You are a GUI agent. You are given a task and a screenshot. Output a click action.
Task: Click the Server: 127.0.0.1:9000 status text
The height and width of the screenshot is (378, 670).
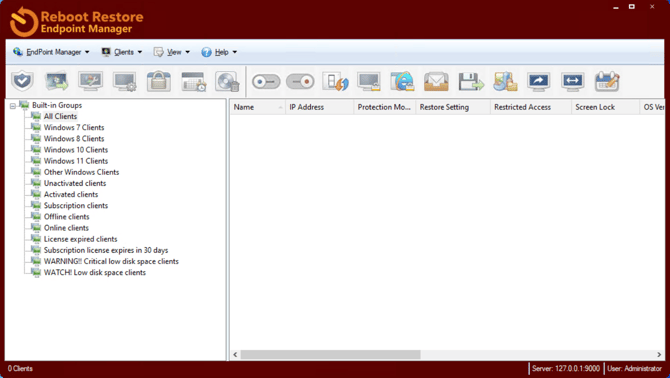(x=566, y=368)
